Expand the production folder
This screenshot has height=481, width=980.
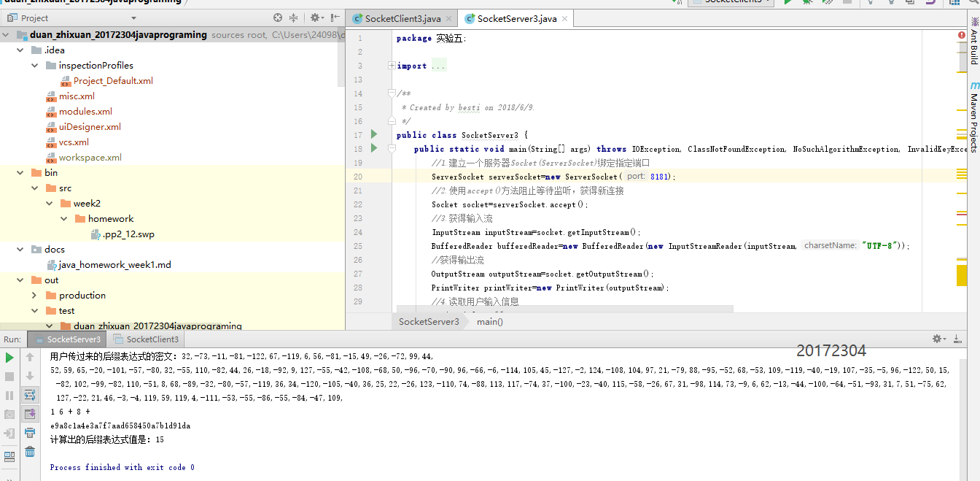[34, 296]
